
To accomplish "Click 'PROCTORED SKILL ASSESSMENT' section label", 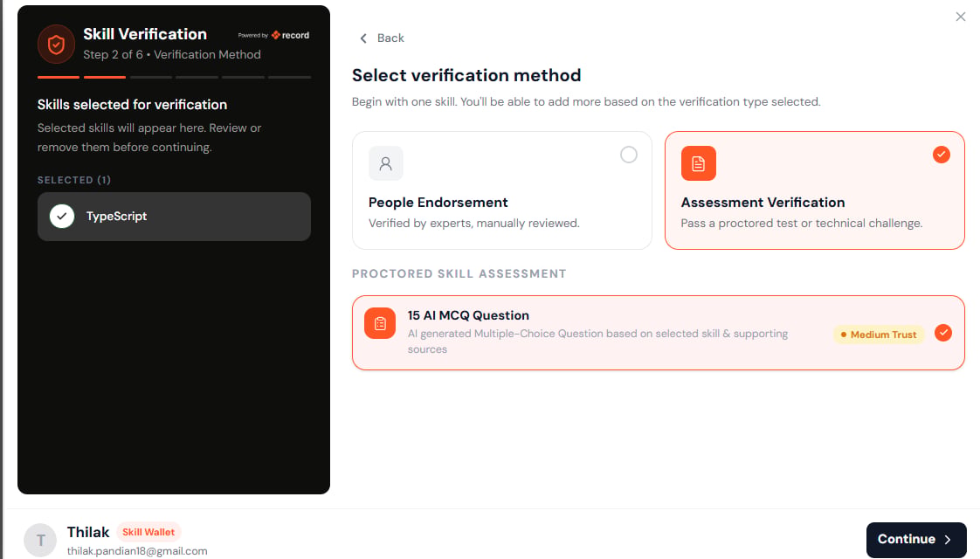I will point(459,274).
